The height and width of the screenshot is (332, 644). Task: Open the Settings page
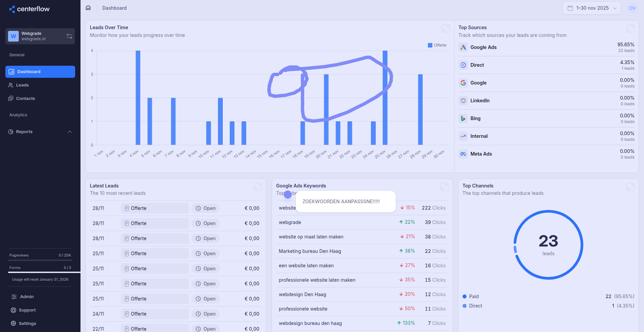(x=27, y=324)
